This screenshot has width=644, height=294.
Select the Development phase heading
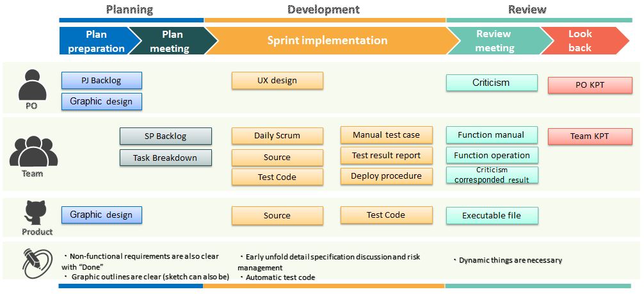tap(323, 9)
